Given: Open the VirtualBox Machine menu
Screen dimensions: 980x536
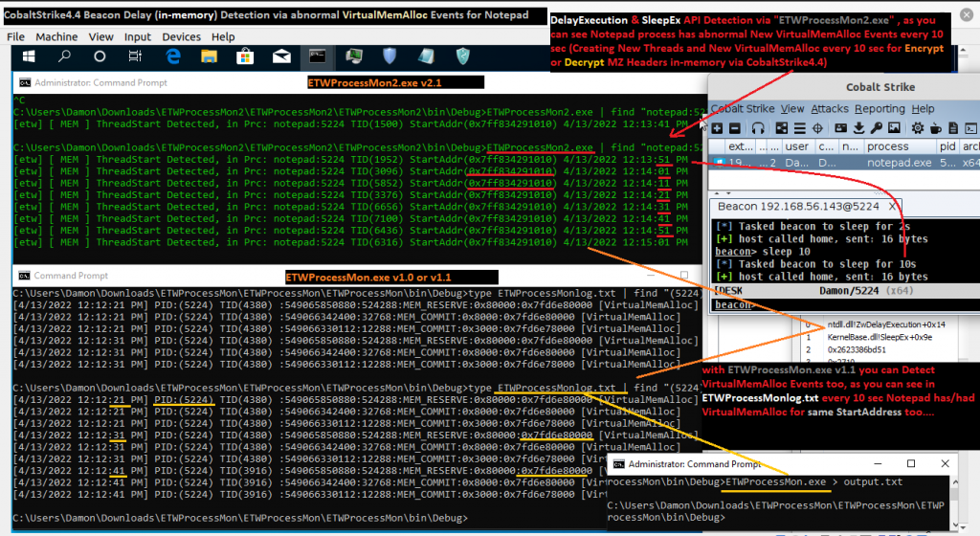Looking at the screenshot, I should click(x=56, y=37).
